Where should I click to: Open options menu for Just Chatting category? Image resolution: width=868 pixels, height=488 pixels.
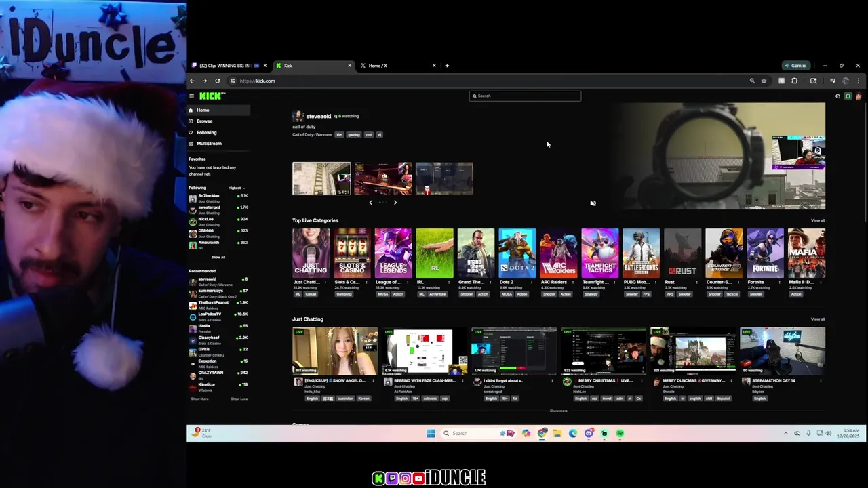327,282
